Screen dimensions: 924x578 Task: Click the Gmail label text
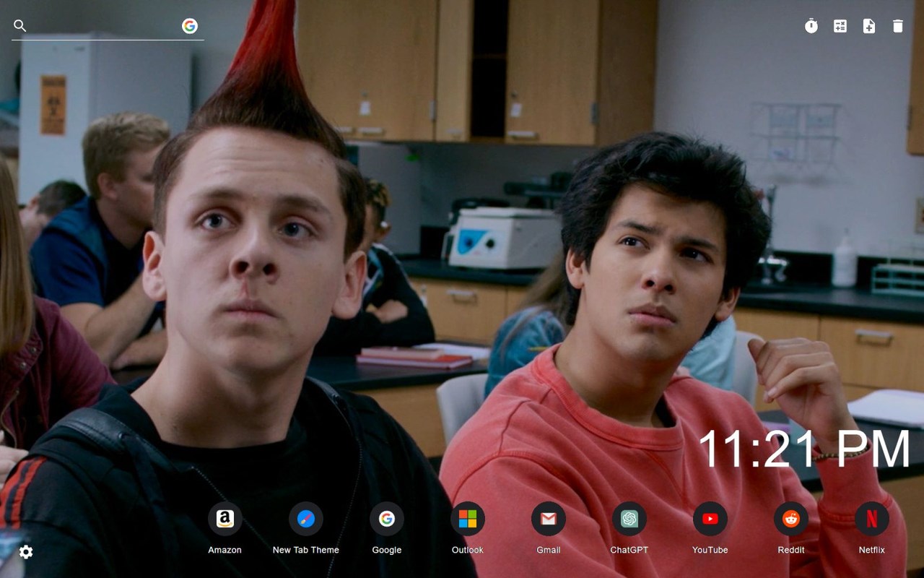click(x=548, y=550)
